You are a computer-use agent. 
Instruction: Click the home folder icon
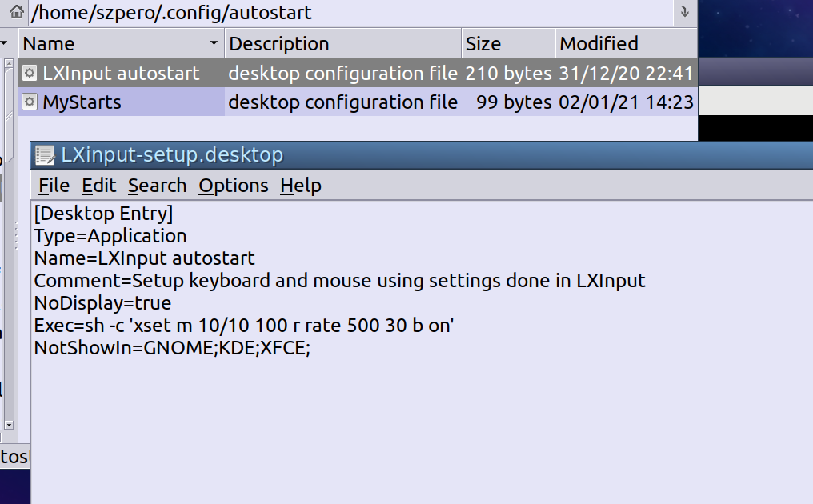coord(16,11)
